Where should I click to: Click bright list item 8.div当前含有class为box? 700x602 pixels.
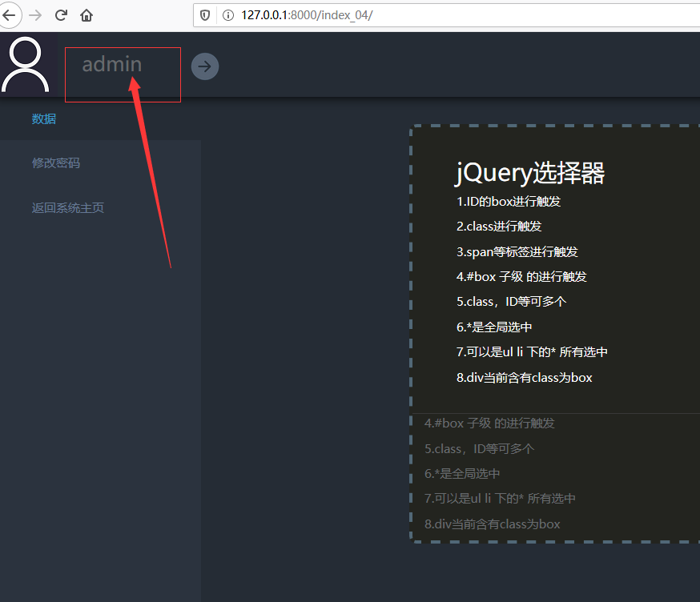[524, 378]
